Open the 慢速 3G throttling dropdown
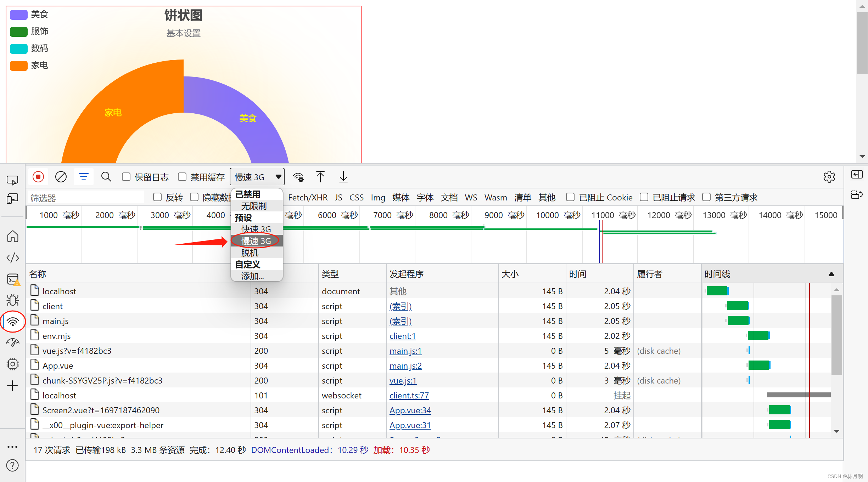The width and height of the screenshot is (868, 482). 257,177
